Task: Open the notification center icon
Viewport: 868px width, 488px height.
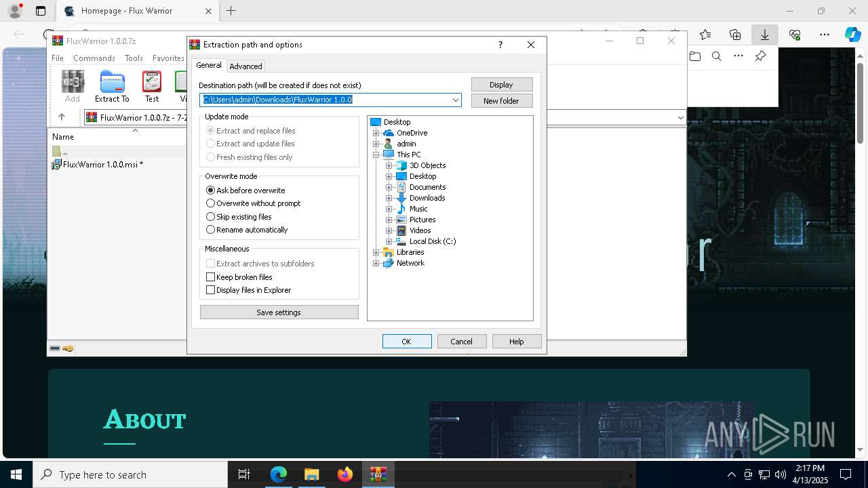Action: 846,474
